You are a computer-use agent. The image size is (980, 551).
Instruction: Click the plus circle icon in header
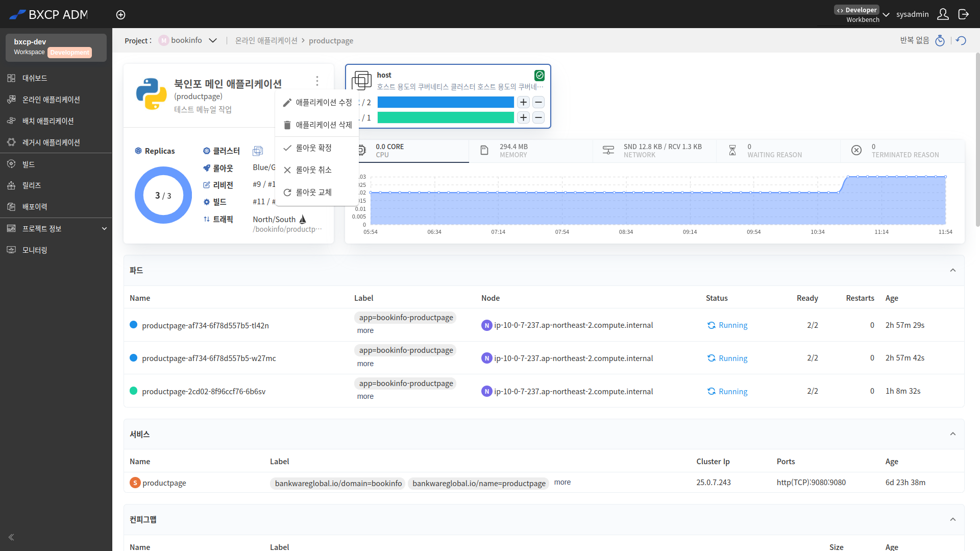point(120,15)
